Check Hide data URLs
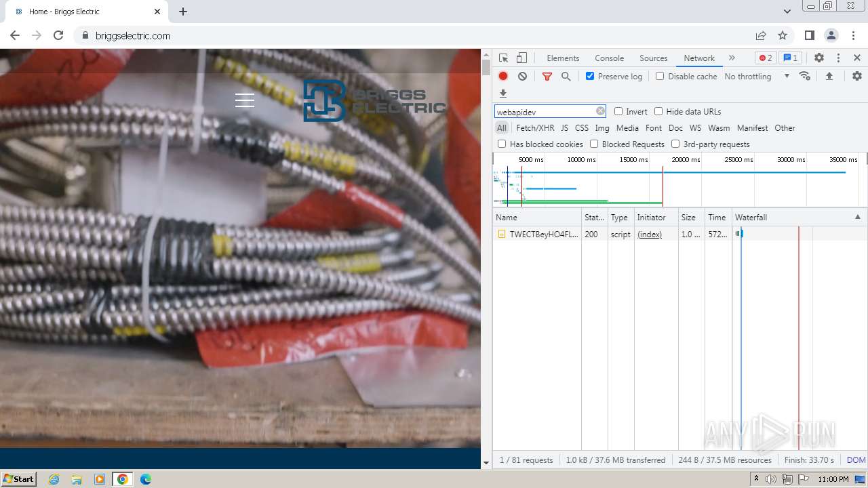Viewport: 868px width, 488px height. coord(658,111)
